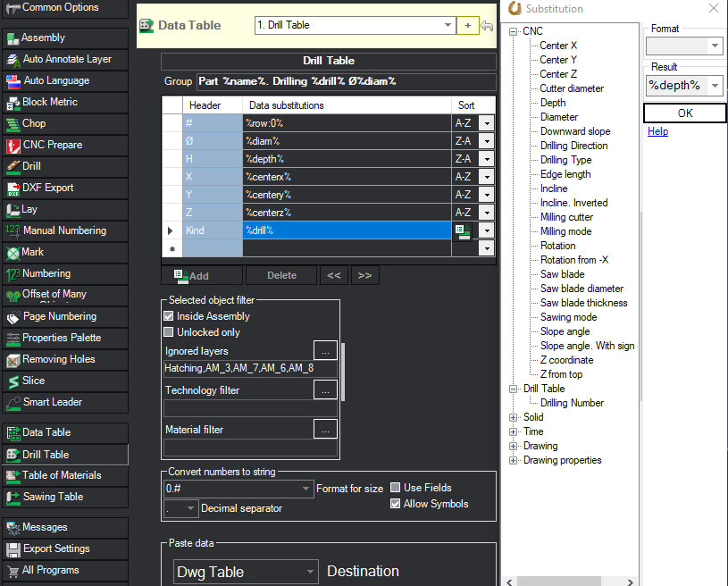Screen dimensions: 728x586
Task: Enable the Unlocked only checkbox
Action: click(169, 332)
